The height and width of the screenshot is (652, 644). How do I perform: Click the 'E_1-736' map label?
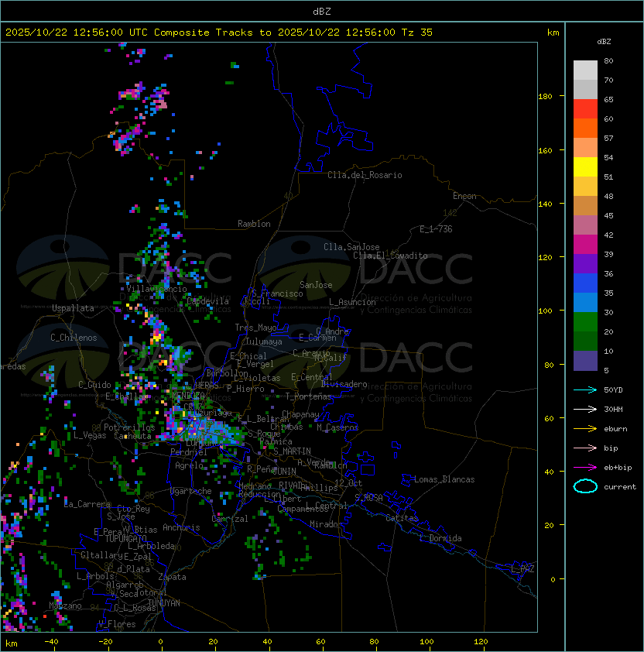coord(436,229)
